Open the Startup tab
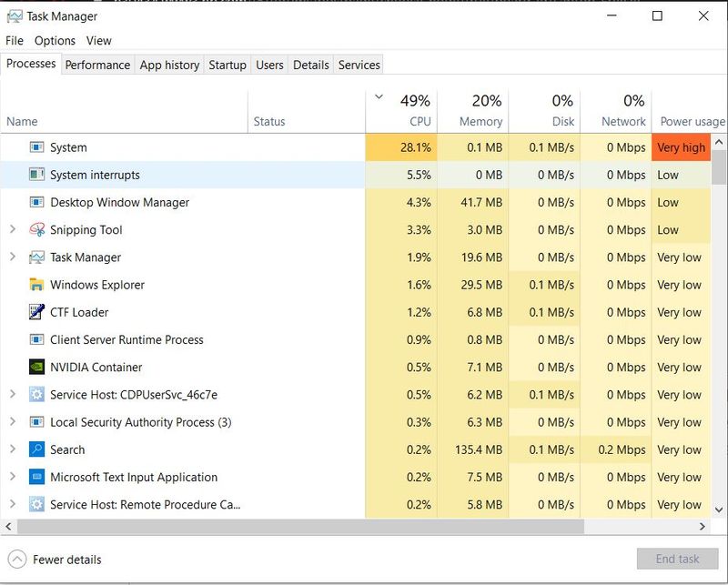The image size is (728, 585). pos(227,65)
